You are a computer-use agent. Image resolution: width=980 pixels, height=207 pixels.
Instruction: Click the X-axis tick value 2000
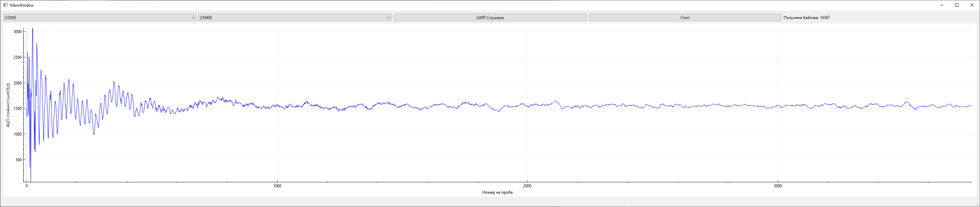pyautogui.click(x=527, y=186)
